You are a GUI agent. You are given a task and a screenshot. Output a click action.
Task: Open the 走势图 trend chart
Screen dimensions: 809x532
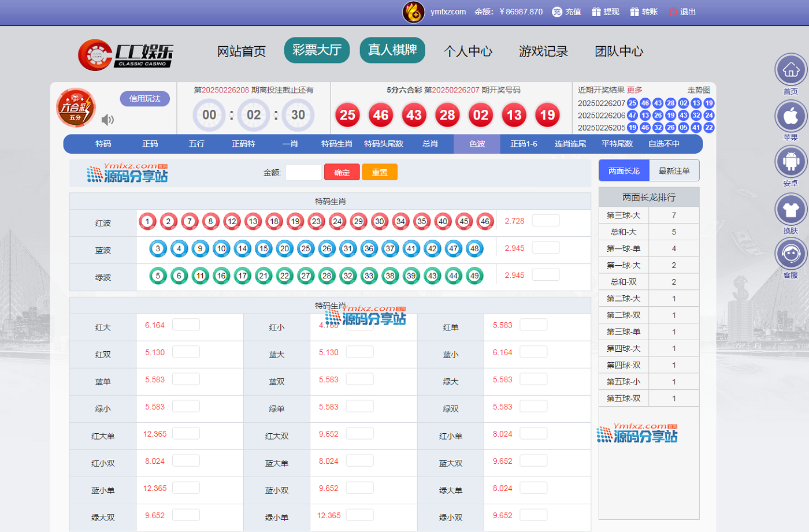[699, 90]
